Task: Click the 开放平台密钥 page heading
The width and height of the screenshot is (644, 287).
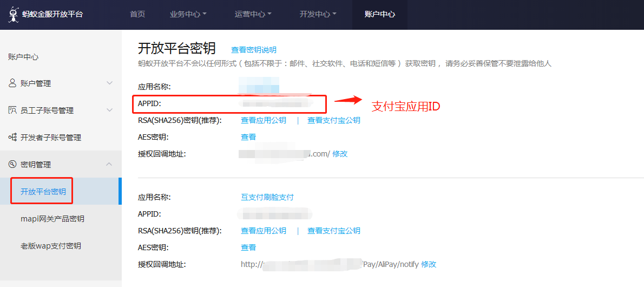Action: [176, 49]
